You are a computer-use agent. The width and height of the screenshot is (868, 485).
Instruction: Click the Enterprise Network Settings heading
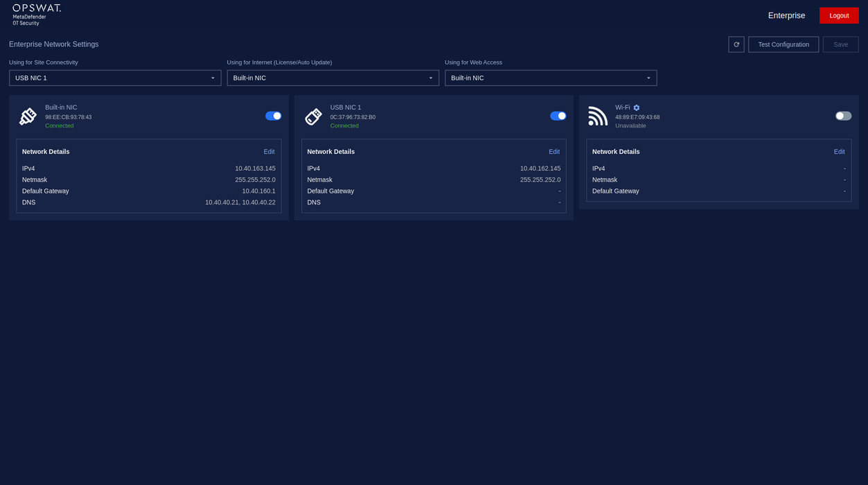tap(54, 44)
